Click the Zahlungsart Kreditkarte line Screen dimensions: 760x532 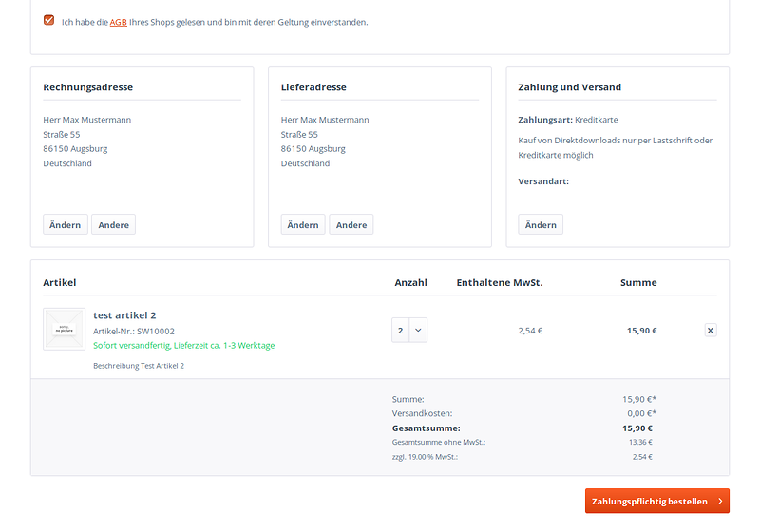click(568, 120)
